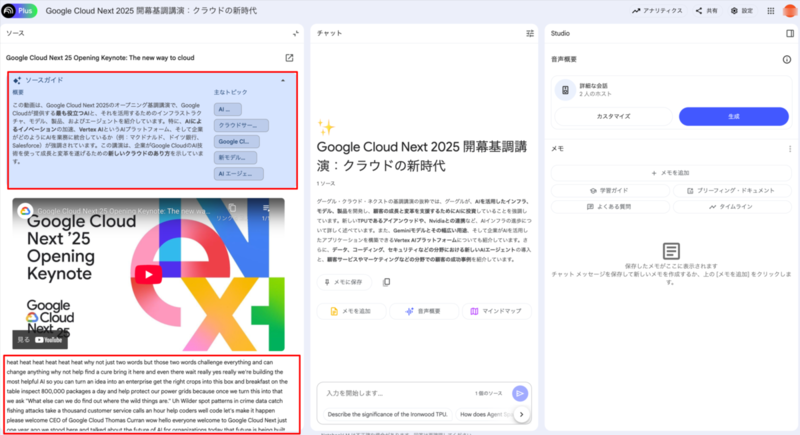Screen dimensions: 800x435
Task: Click the video title overlay link
Action: [122, 211]
